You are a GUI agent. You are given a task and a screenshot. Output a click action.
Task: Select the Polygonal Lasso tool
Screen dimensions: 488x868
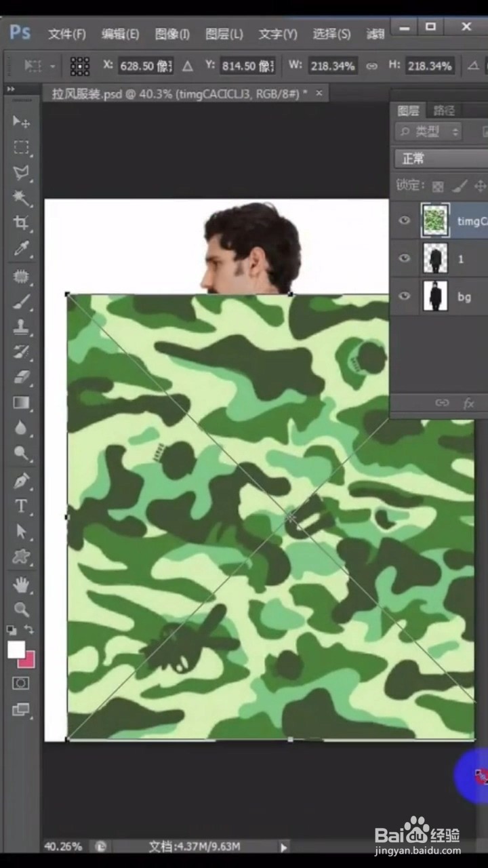click(21, 172)
